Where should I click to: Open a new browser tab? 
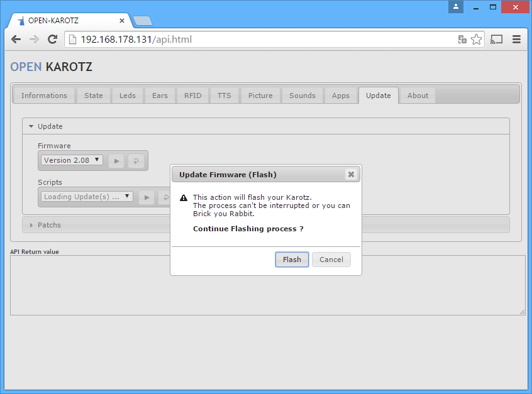pyautogui.click(x=143, y=21)
